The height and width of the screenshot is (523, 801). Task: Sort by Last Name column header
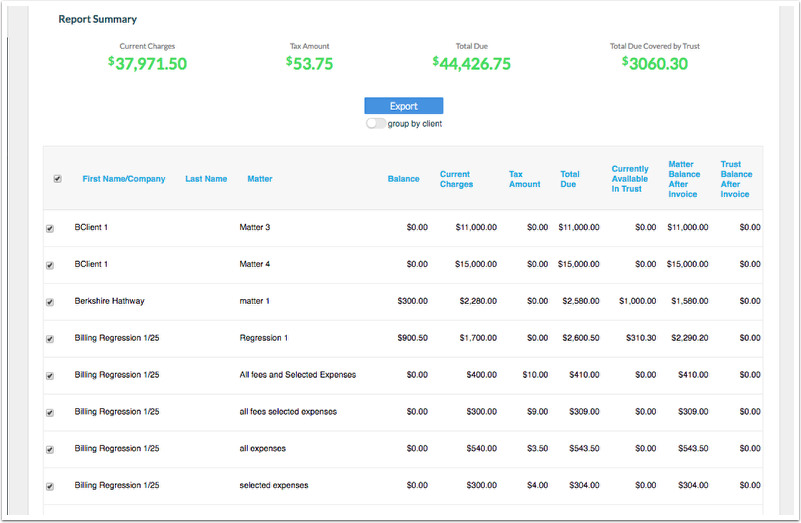click(206, 179)
